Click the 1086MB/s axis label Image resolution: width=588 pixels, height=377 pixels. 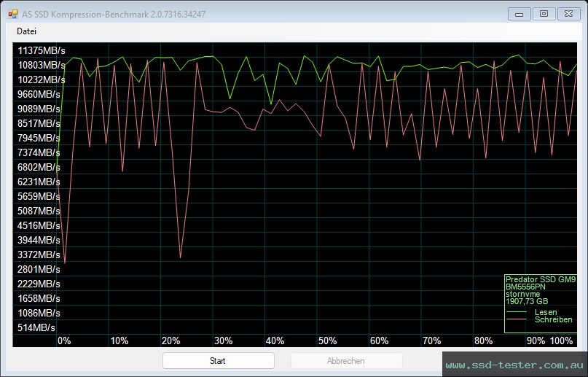coord(39,314)
